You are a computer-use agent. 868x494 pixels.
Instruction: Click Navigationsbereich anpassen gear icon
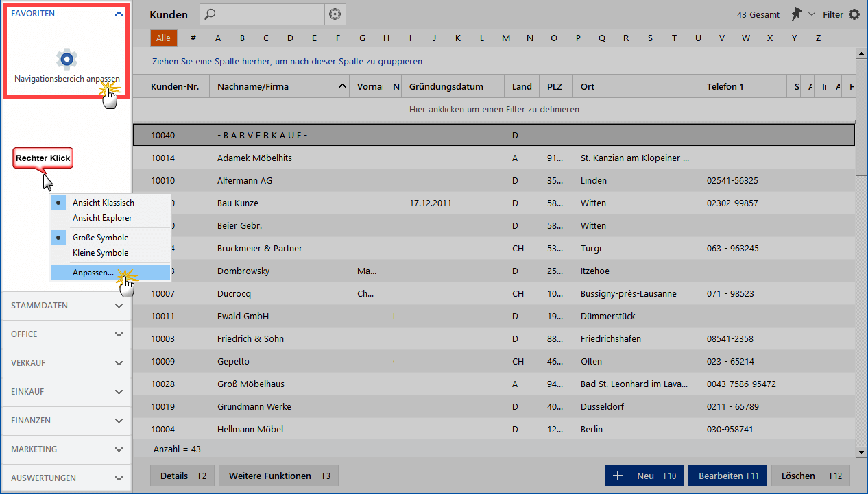(x=67, y=60)
